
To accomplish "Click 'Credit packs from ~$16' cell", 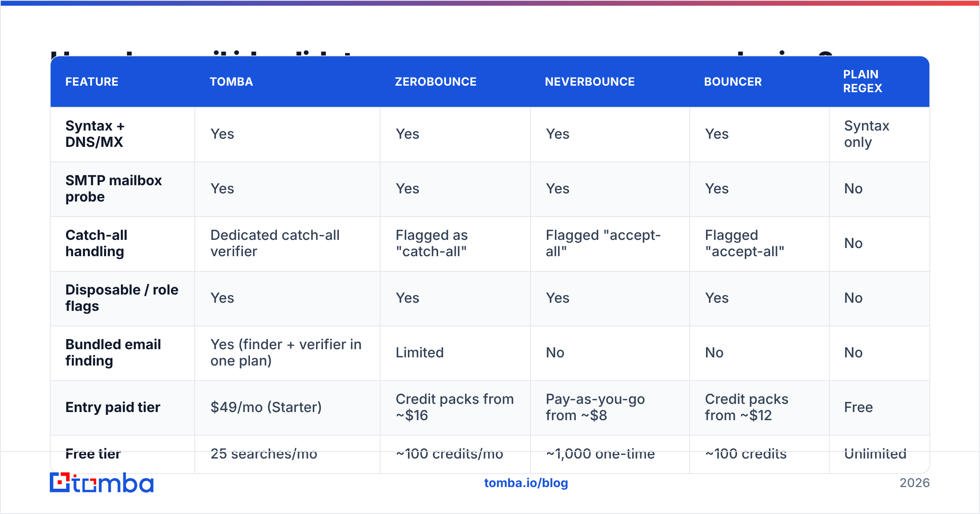I will [x=454, y=407].
